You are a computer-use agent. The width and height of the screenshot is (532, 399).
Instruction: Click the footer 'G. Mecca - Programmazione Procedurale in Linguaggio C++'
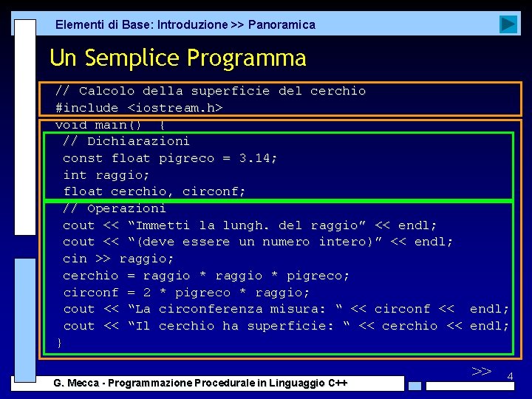(x=200, y=383)
